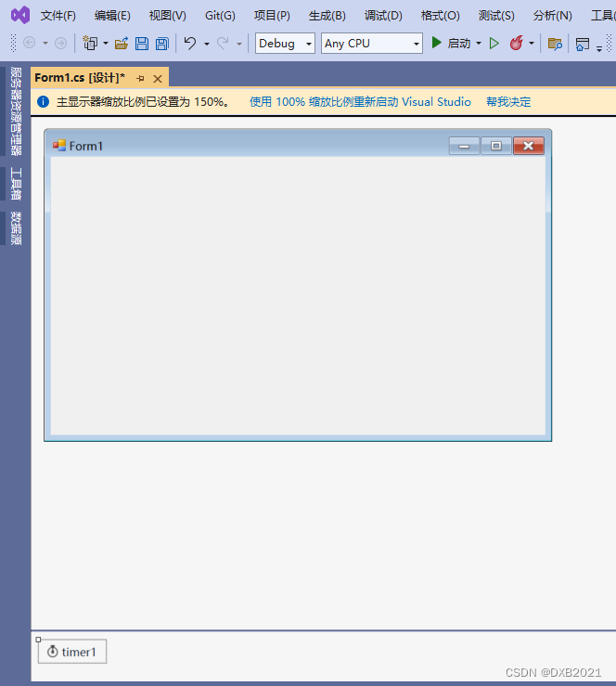
Task: Save the current file with the save icon
Action: click(x=142, y=44)
